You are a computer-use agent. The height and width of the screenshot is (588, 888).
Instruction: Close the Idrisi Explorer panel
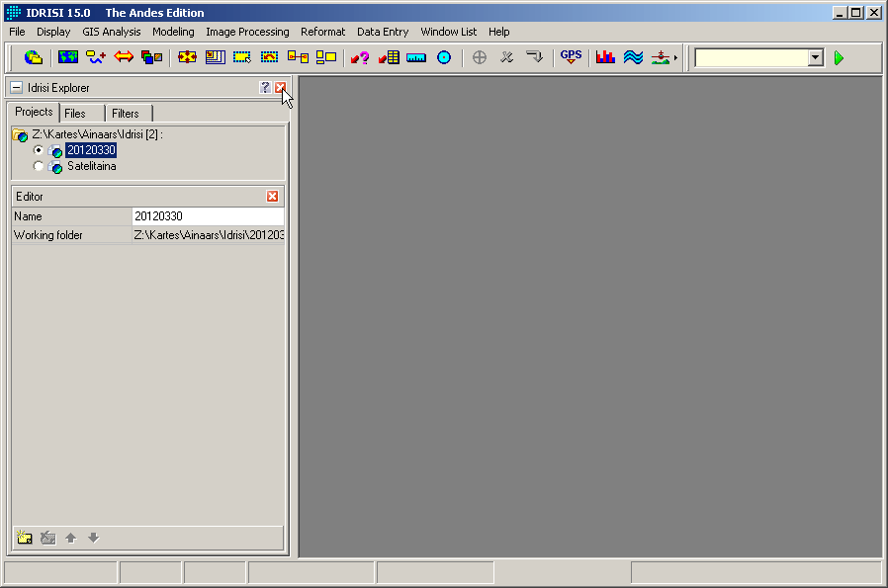point(280,87)
